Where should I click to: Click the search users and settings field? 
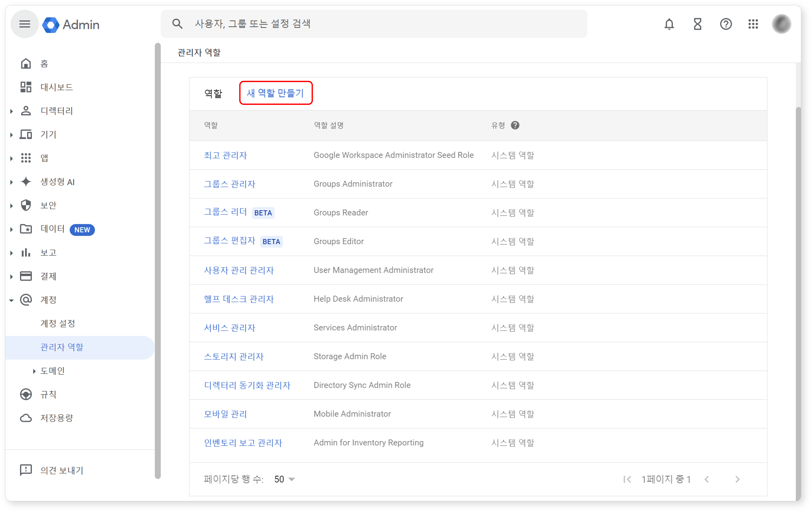tap(374, 24)
